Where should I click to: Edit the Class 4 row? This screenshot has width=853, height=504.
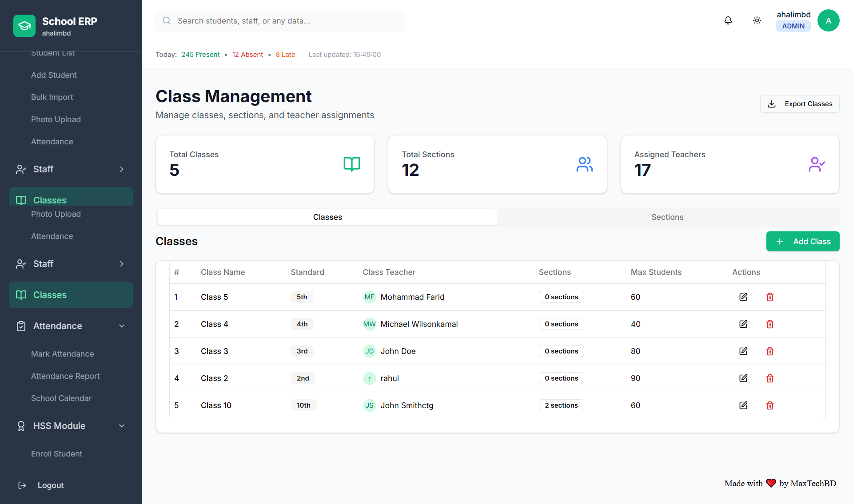point(743,324)
